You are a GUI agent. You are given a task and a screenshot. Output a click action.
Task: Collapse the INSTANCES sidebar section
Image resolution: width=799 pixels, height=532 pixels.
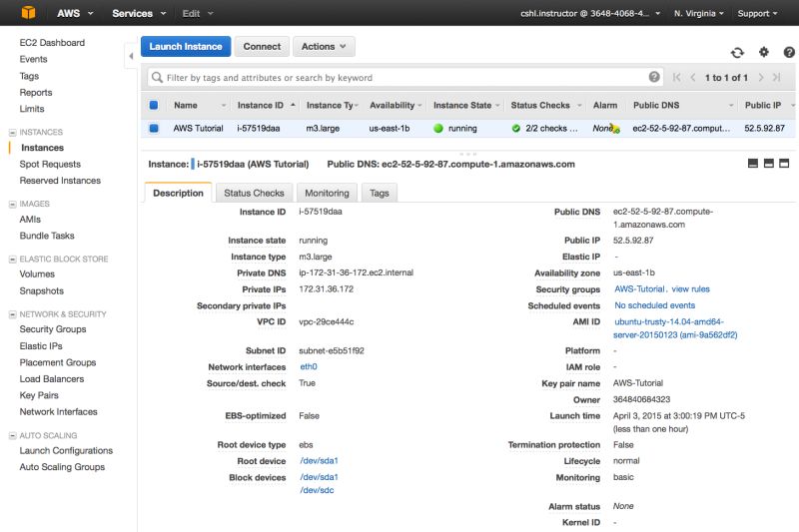pyautogui.click(x=12, y=133)
